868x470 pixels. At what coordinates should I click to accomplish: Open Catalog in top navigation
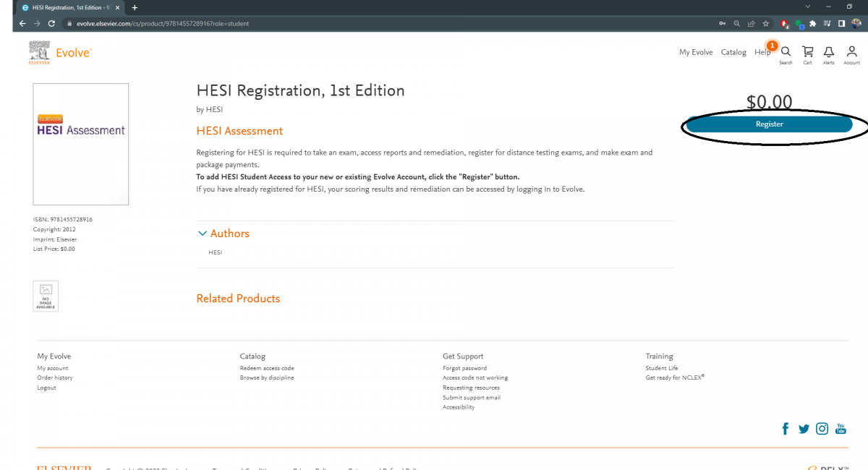pyautogui.click(x=733, y=52)
